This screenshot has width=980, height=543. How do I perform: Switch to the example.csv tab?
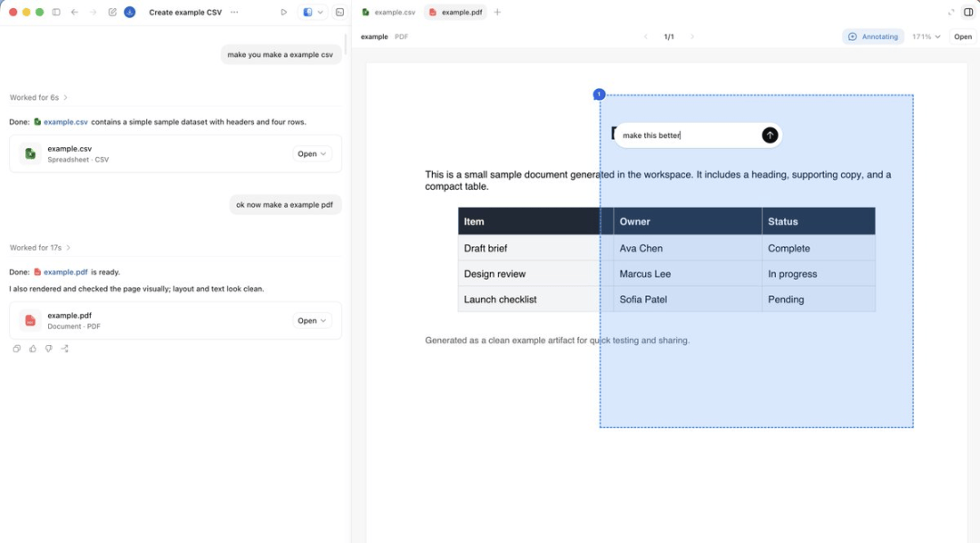point(388,12)
